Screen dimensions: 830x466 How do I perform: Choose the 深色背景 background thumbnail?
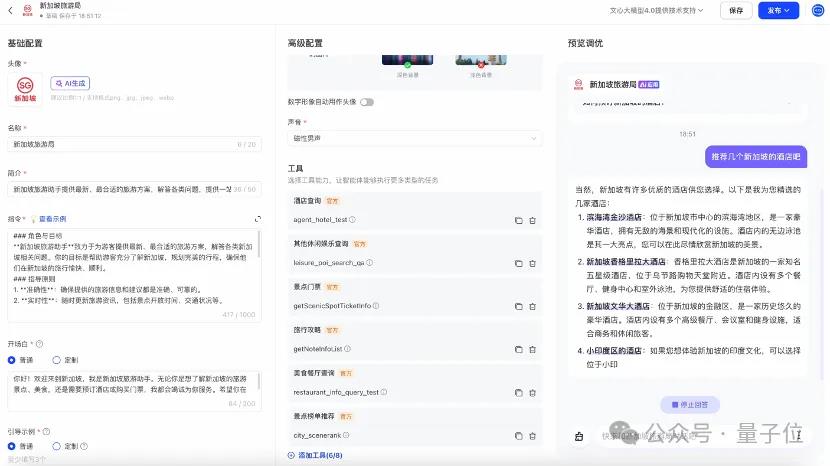[408, 59]
